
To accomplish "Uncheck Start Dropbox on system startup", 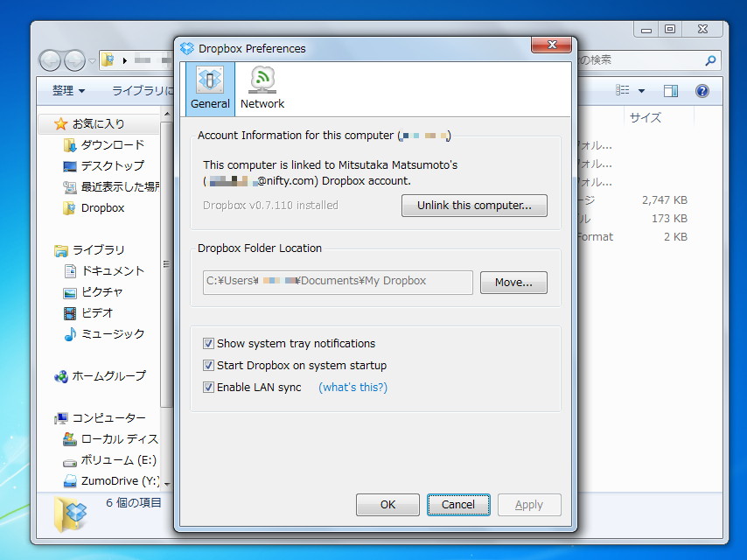I will click(207, 365).
